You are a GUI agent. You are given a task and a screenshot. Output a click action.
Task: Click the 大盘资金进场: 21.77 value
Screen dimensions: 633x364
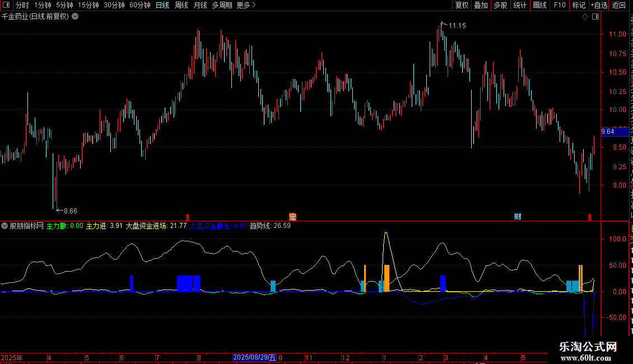(156, 226)
